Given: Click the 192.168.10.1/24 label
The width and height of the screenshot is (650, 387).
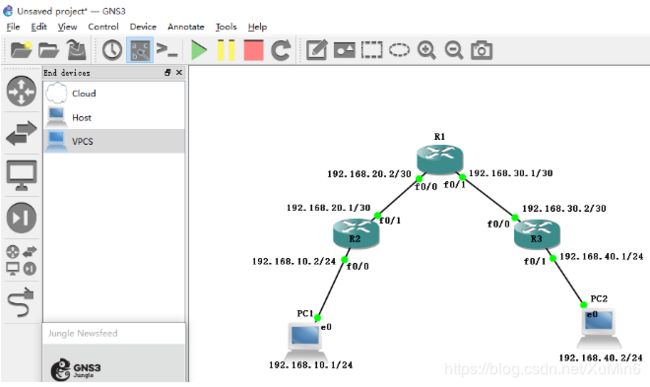Looking at the screenshot, I should click(311, 365).
